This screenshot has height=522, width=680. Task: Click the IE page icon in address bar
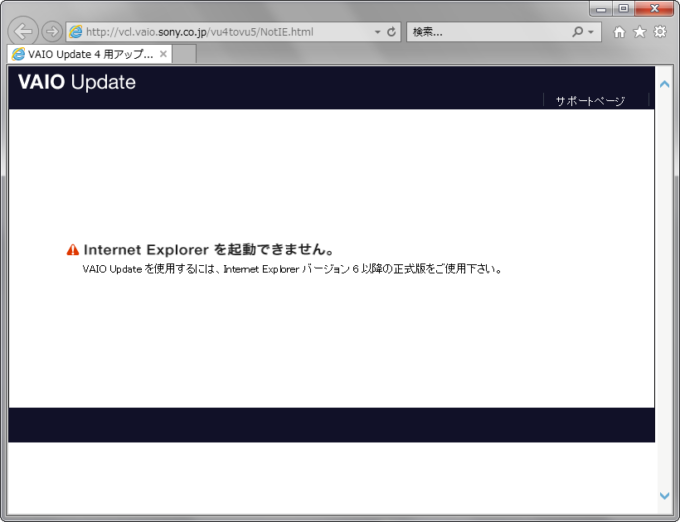76,32
